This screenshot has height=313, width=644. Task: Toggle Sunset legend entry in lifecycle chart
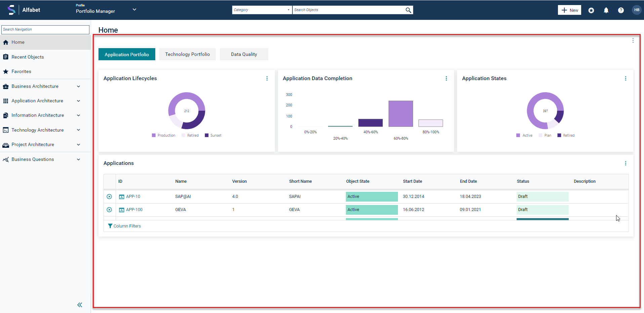213,135
